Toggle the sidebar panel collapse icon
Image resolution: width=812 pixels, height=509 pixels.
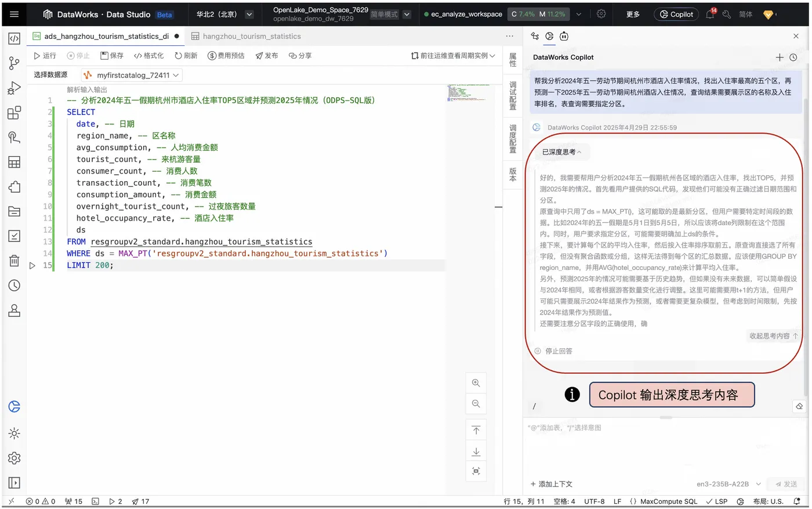click(14, 483)
